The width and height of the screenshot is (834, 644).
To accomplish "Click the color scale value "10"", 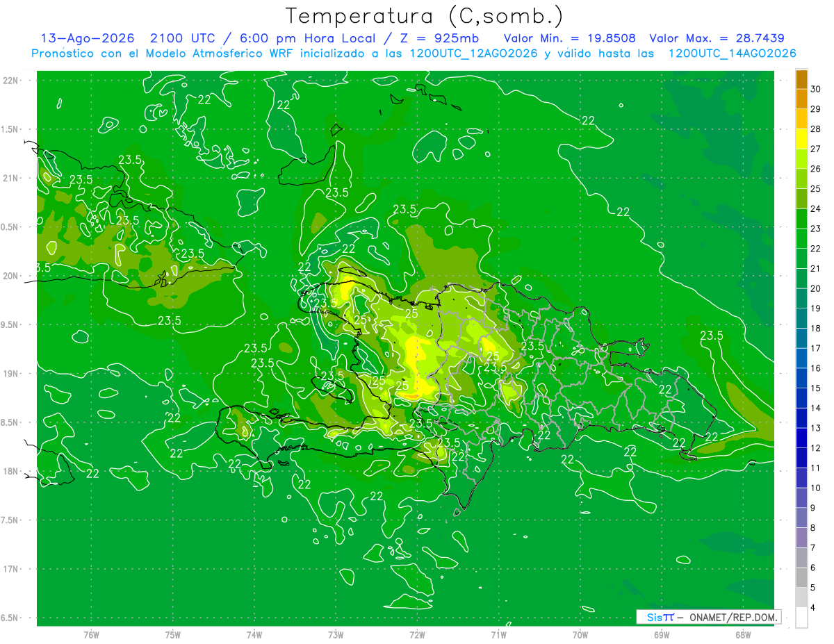I will [816, 488].
